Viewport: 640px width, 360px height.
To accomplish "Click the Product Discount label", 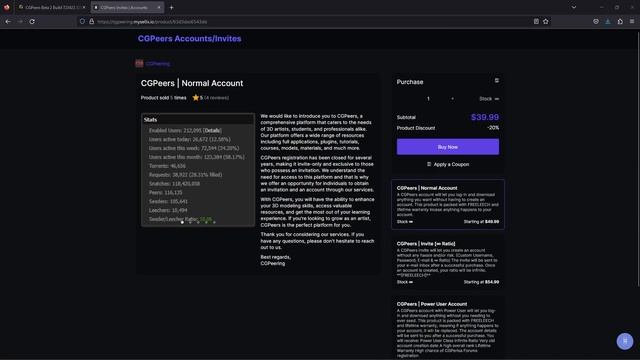I will (x=416, y=128).
